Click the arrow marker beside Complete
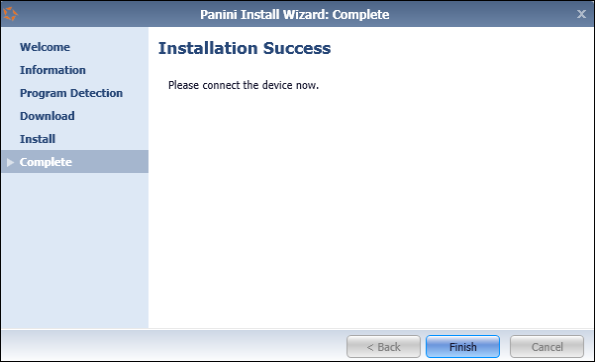This screenshot has width=595, height=362. point(10,162)
